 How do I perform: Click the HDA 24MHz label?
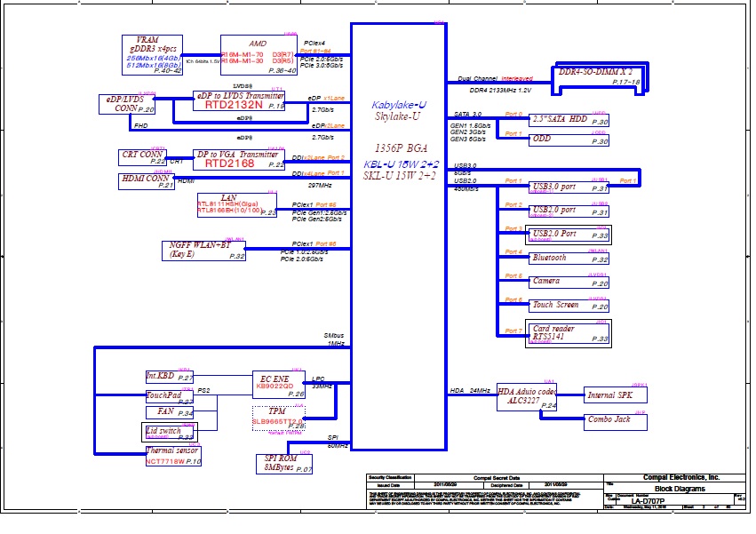click(470, 390)
